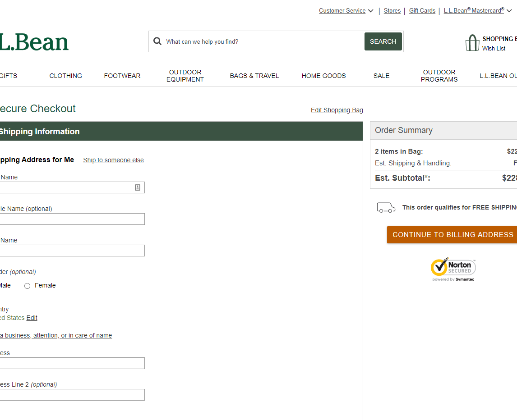This screenshot has width=517, height=420.
Task: Open the Gifts menu
Action: (9, 76)
